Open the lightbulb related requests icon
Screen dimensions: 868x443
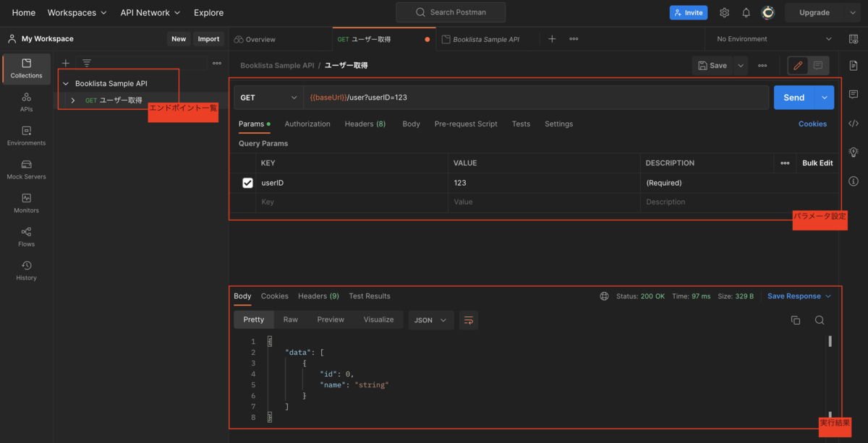pyautogui.click(x=854, y=152)
